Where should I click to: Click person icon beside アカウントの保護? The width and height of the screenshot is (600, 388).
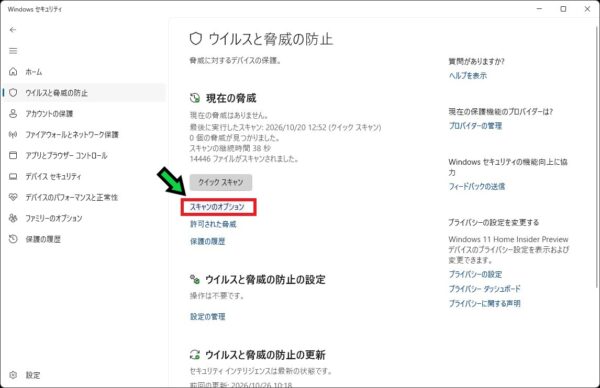pyautogui.click(x=13, y=114)
